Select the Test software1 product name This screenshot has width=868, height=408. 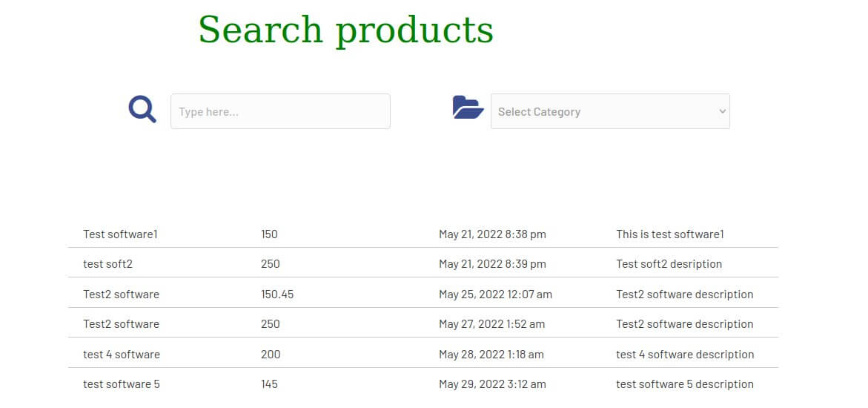[120, 234]
